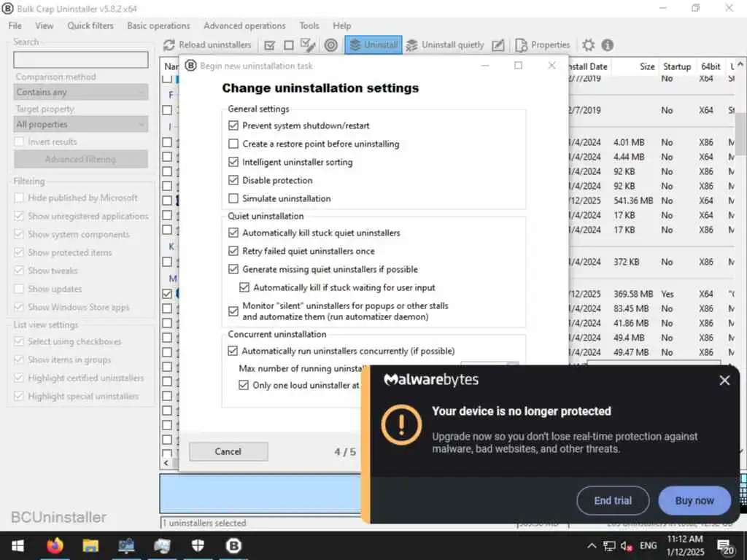Screen dimensions: 747x560
Task: Click the BCUninstaller taskbar icon
Action: 233,545
